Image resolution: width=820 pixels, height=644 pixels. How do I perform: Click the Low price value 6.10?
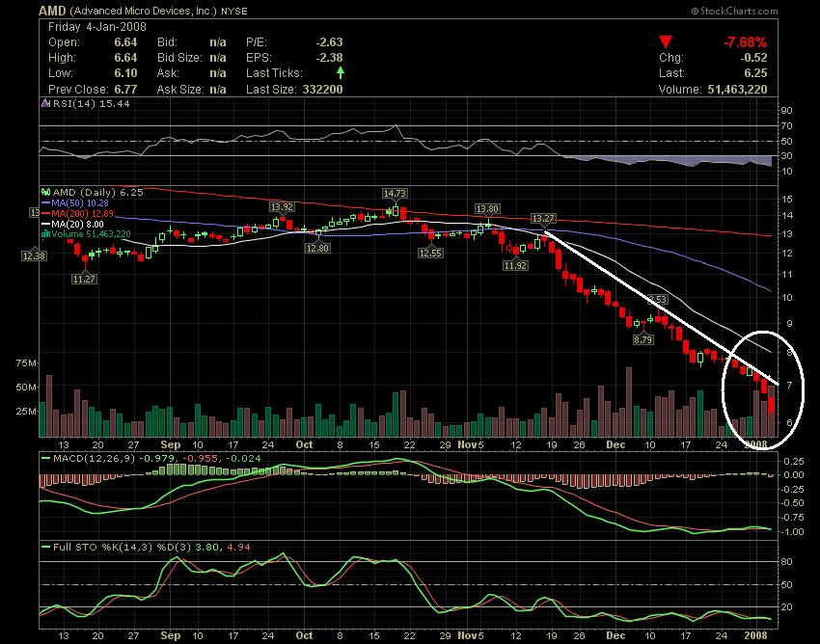(x=125, y=73)
